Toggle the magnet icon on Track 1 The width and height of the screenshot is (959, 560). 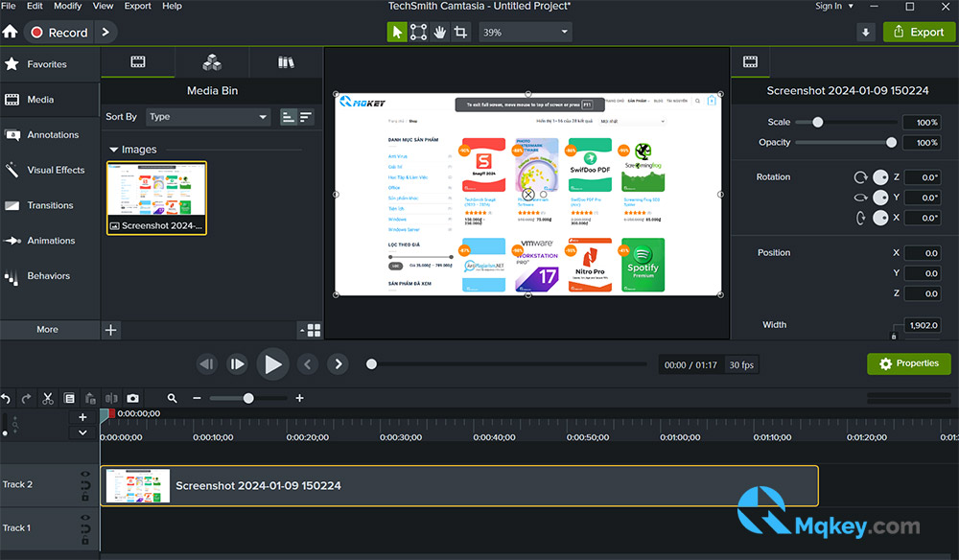pos(85,528)
